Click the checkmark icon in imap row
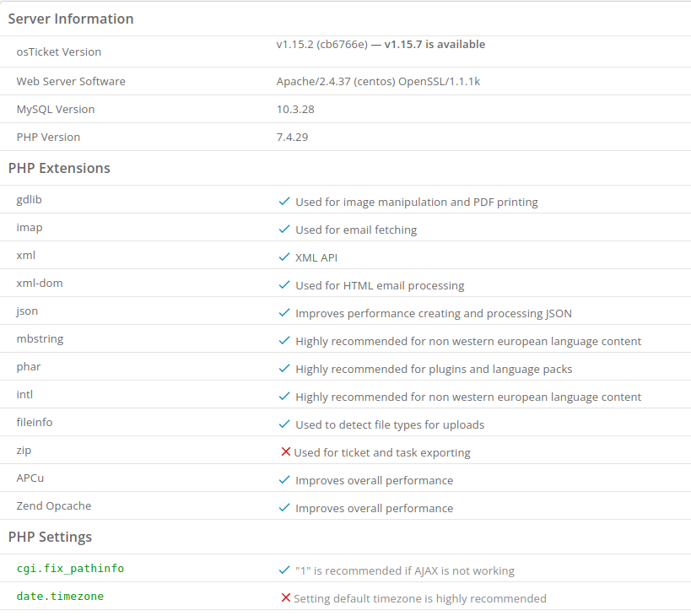The height and width of the screenshot is (616, 691). coord(284,230)
